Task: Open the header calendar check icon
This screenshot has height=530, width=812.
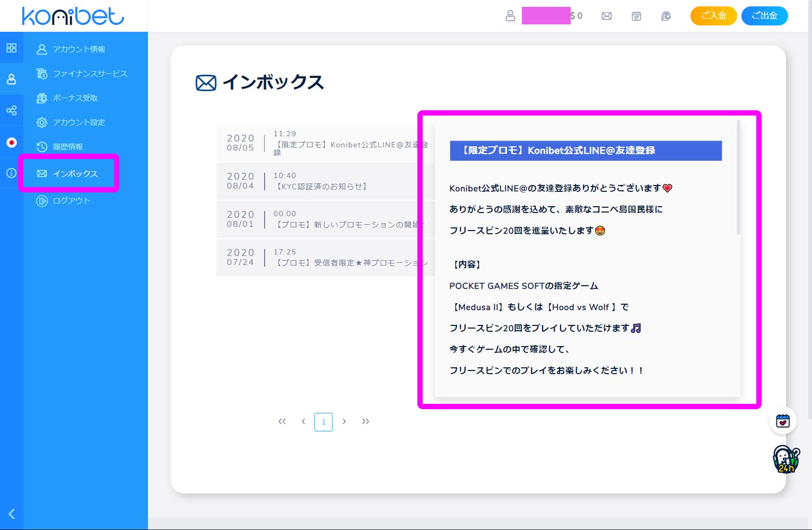Action: coord(636,16)
